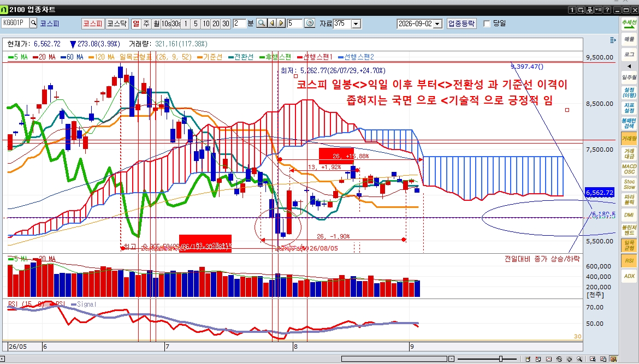Click the small left triangle in right sidebar

(629, 66)
